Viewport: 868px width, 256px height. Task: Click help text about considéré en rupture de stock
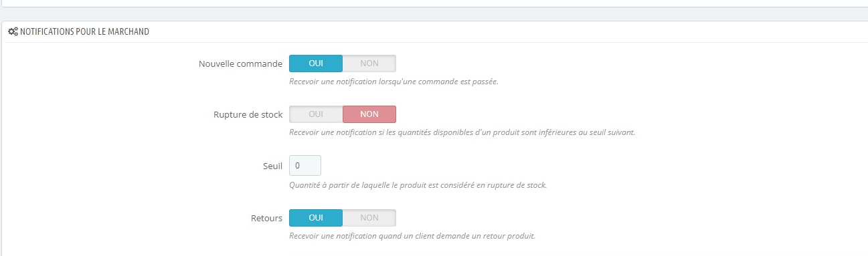[418, 184]
